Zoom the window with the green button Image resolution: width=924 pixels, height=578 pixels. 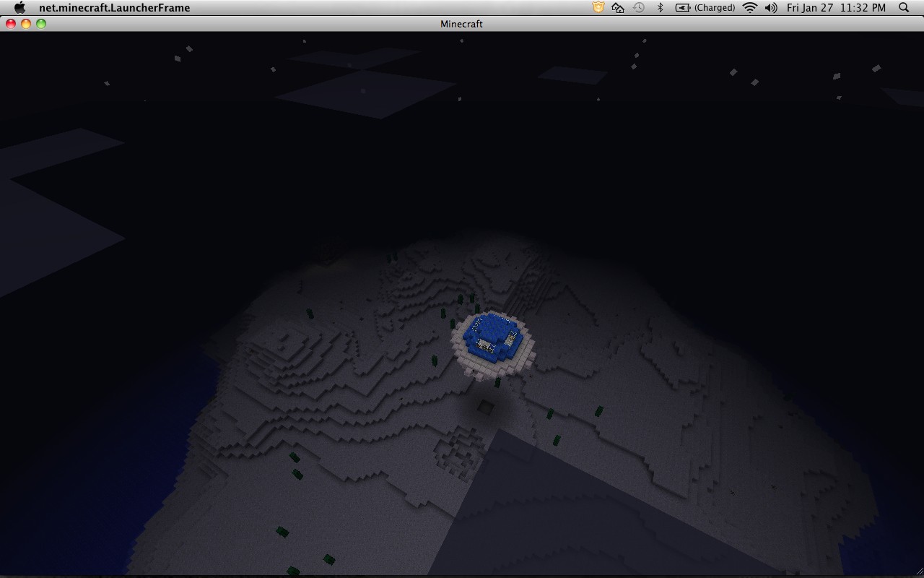click(x=41, y=23)
